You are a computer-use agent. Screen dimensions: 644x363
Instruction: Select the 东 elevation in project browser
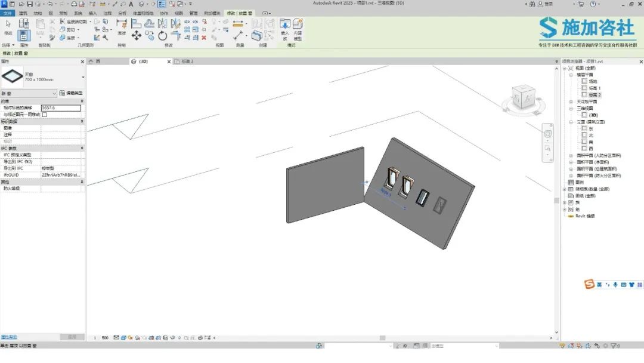(x=590, y=129)
